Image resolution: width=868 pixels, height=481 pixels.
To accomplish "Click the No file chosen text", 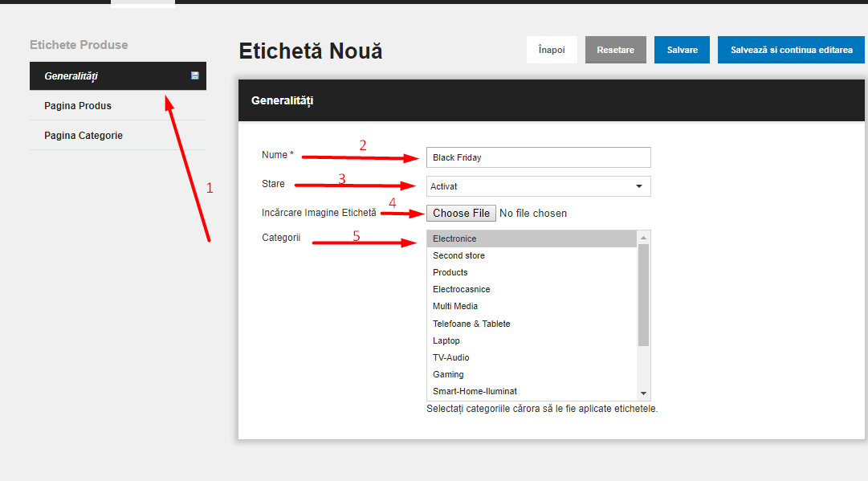I will click(x=533, y=213).
